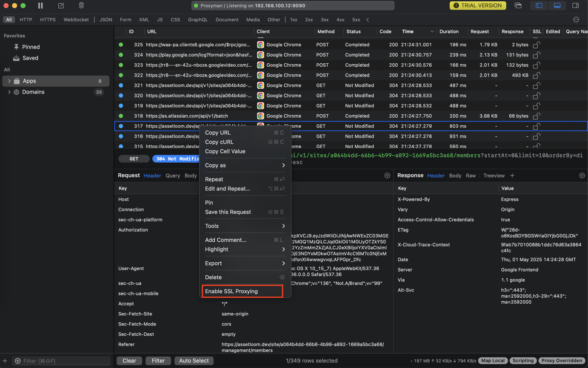The image size is (588, 368).
Task: Collapse filter bar with the left chevron
Action: (x=368, y=20)
